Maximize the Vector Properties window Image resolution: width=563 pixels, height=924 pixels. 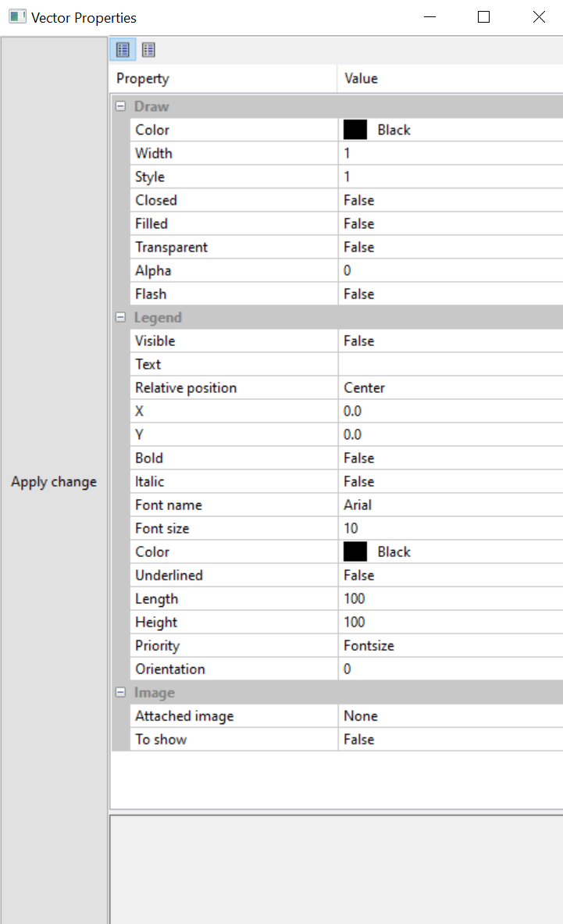[483, 17]
